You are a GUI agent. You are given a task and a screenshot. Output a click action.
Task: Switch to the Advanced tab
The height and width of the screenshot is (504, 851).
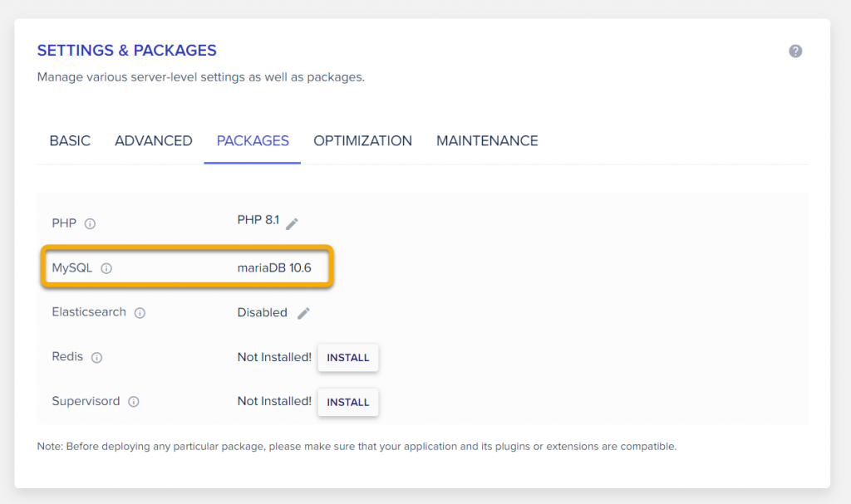pyautogui.click(x=154, y=141)
